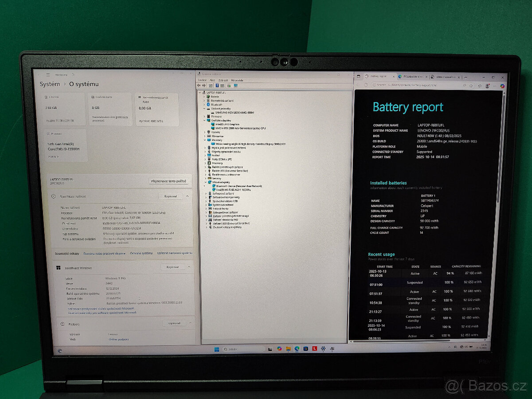Collapse the Specifikace Windows section chevron

click(188, 267)
